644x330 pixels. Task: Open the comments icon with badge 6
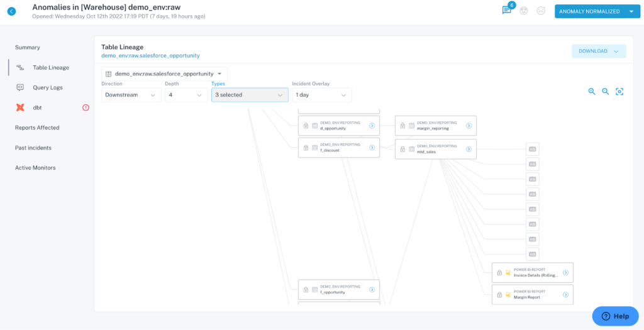coord(508,10)
